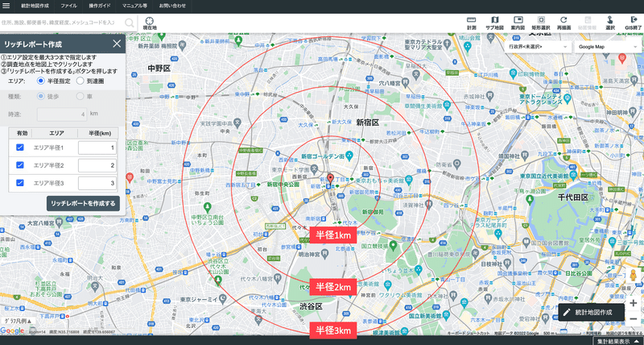Select the 半径指定 radio button
This screenshot has height=345, width=644.
coord(41,81)
